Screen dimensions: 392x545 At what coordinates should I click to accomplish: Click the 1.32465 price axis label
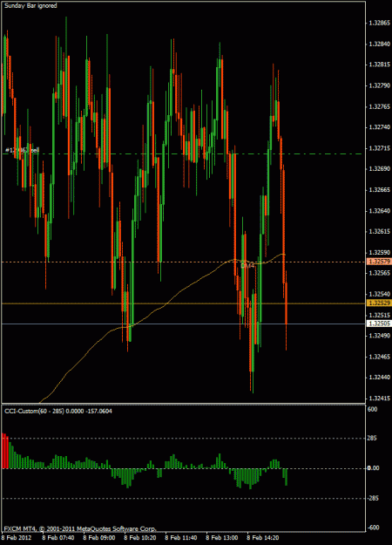[x=380, y=357]
